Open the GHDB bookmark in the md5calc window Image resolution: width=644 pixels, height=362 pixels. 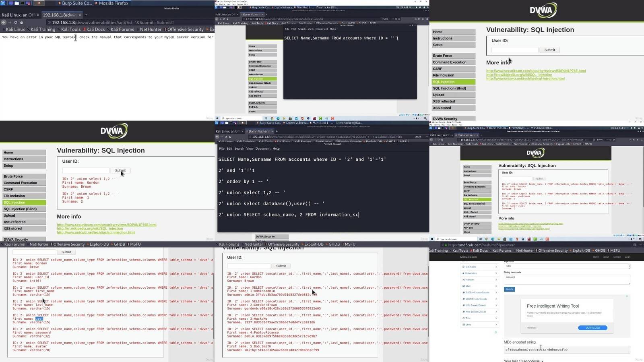click(600, 250)
